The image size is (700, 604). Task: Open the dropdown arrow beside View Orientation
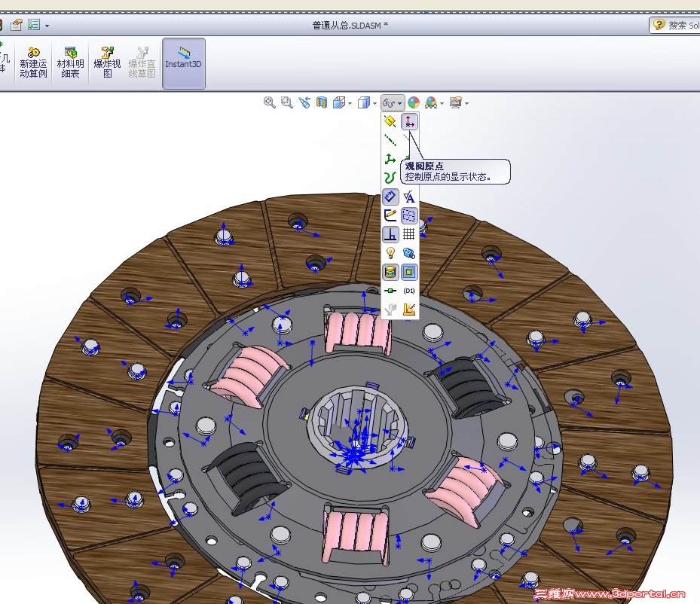coord(350,103)
